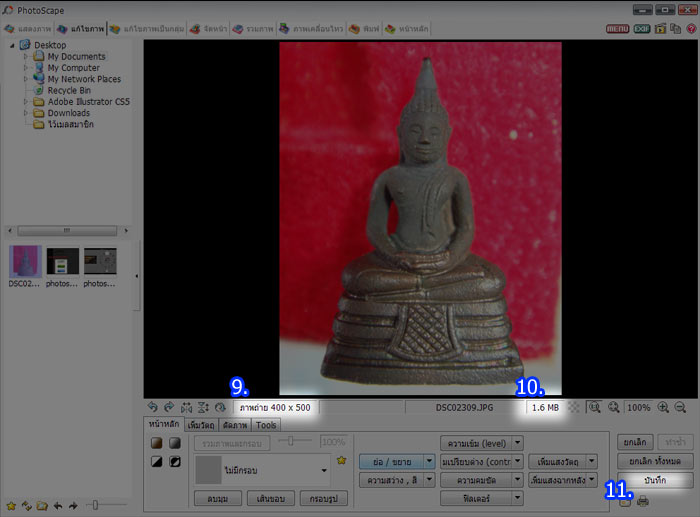This screenshot has height=517, width=700.
Task: Click the zoom in magnifier icon
Action: pos(662,408)
